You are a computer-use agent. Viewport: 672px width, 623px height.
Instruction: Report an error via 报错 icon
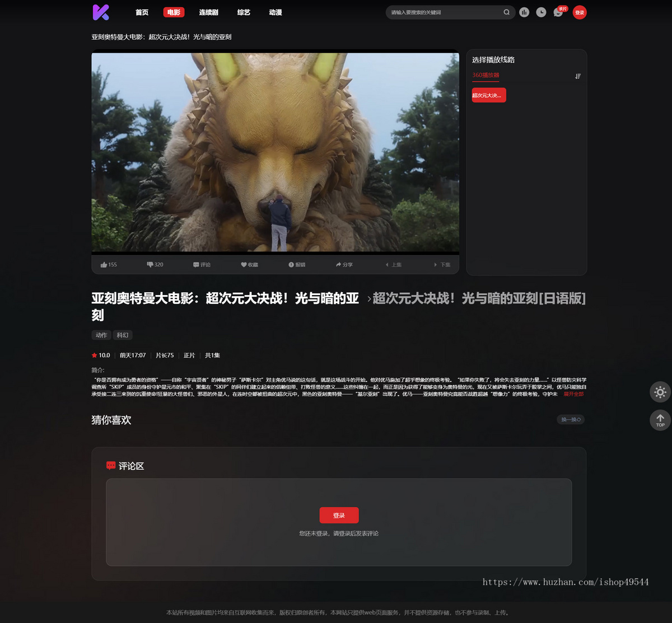tap(297, 265)
